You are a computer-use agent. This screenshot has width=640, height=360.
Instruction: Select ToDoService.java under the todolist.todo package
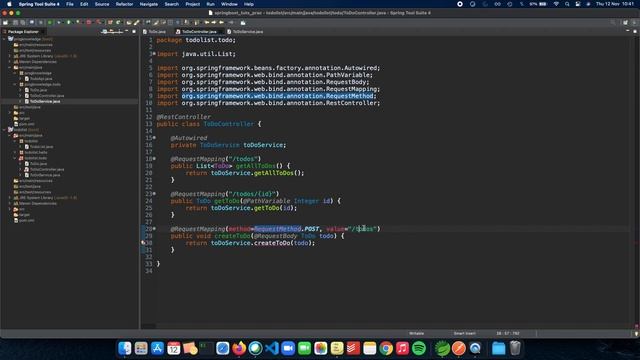[44, 175]
